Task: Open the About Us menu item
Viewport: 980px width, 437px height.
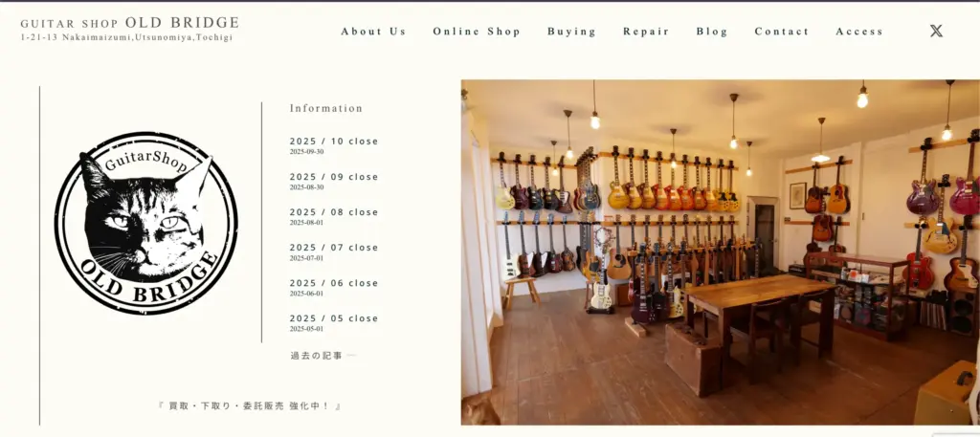Action: (x=373, y=32)
